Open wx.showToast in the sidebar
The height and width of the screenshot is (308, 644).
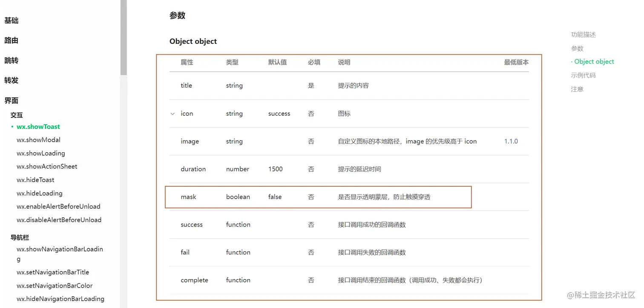pyautogui.click(x=38, y=126)
